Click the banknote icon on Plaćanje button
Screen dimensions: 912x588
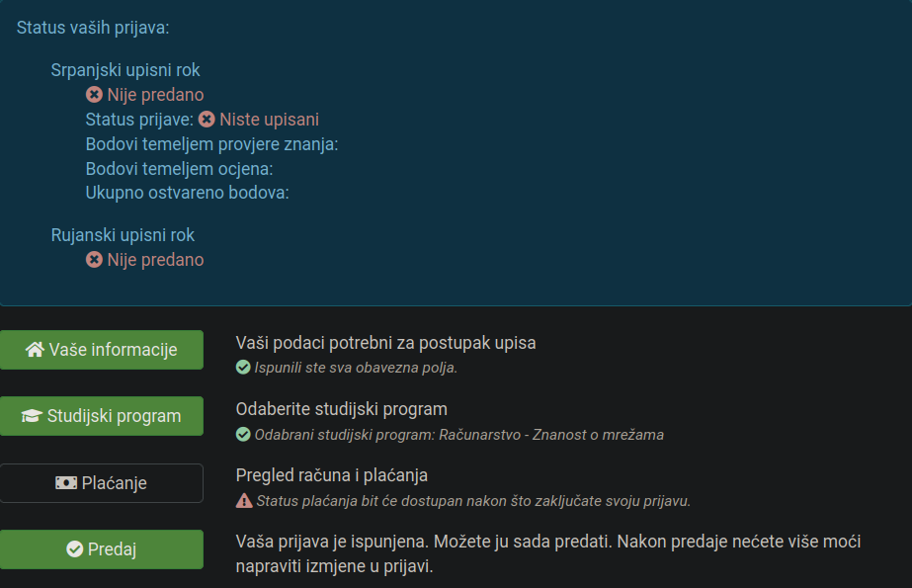coord(66,482)
